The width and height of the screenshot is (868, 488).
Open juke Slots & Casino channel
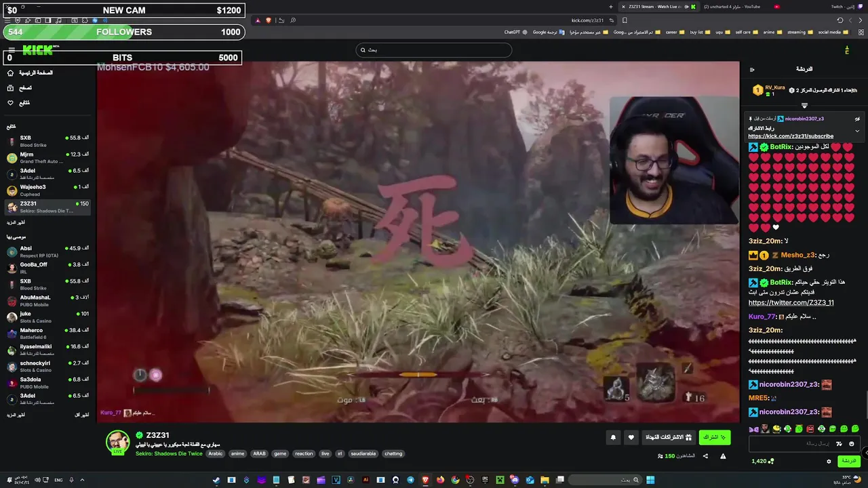(x=47, y=317)
